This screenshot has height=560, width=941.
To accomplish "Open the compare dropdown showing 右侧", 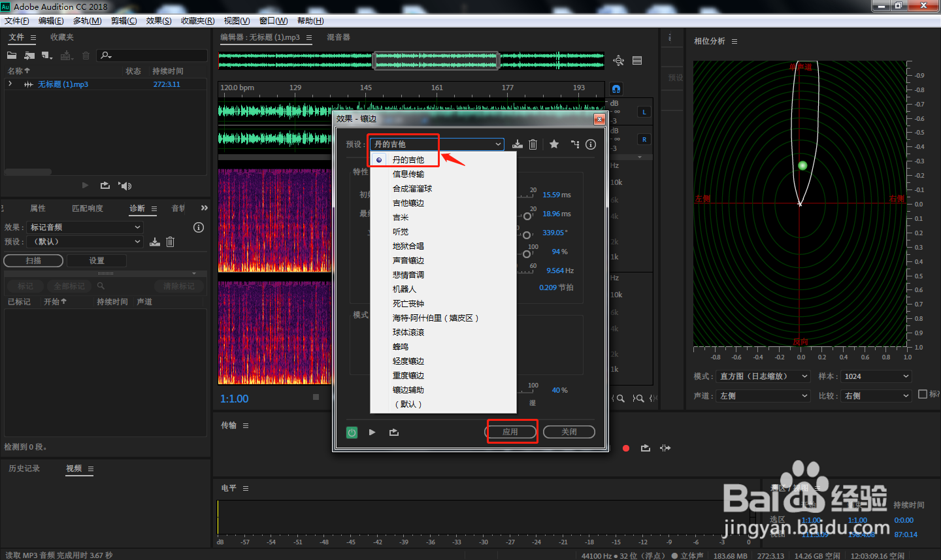I will click(876, 396).
